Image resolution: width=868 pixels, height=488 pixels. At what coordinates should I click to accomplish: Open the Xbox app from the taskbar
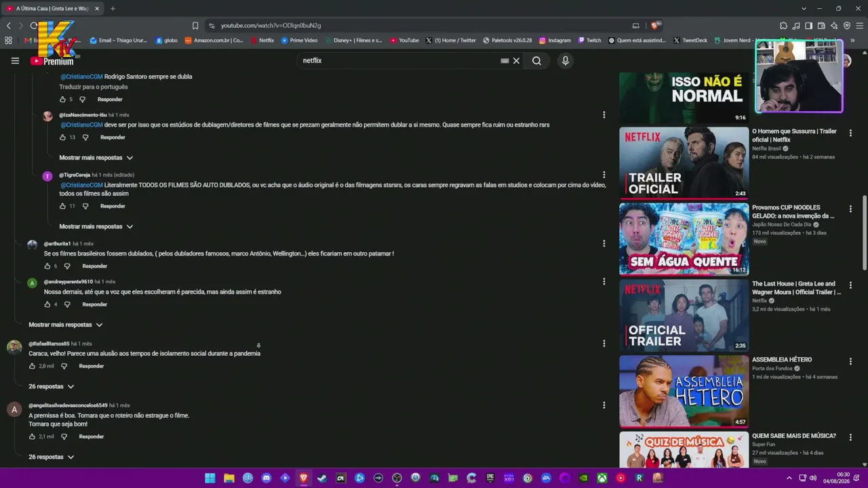(602, 478)
